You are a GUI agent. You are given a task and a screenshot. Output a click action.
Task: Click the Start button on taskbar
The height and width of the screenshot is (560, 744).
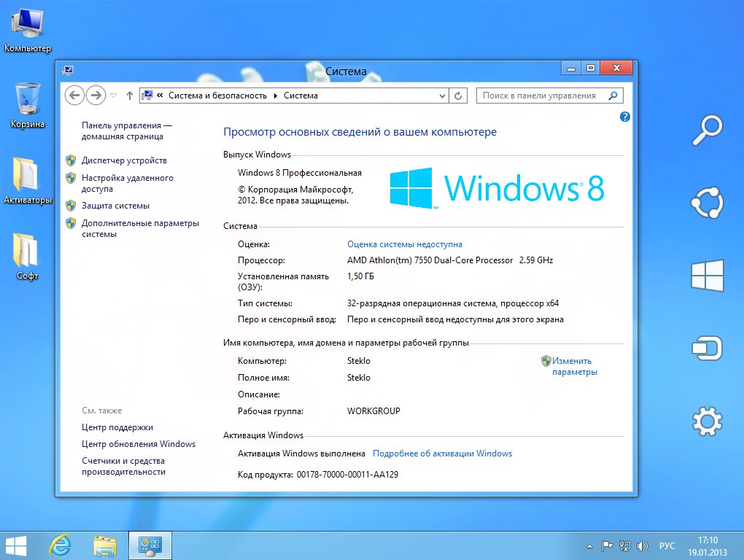pos(15,545)
